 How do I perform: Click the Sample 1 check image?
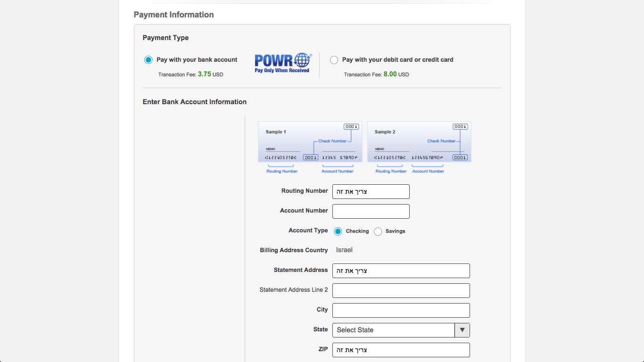tap(310, 142)
